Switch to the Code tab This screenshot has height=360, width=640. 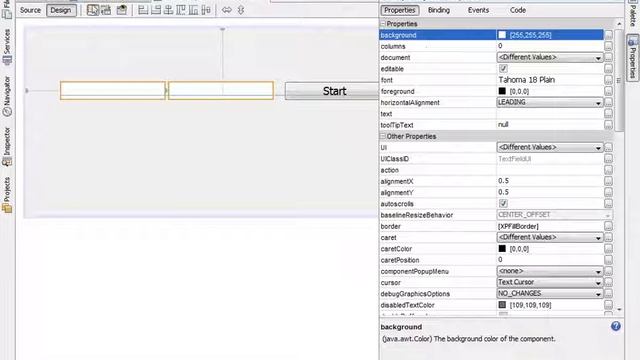click(x=518, y=10)
